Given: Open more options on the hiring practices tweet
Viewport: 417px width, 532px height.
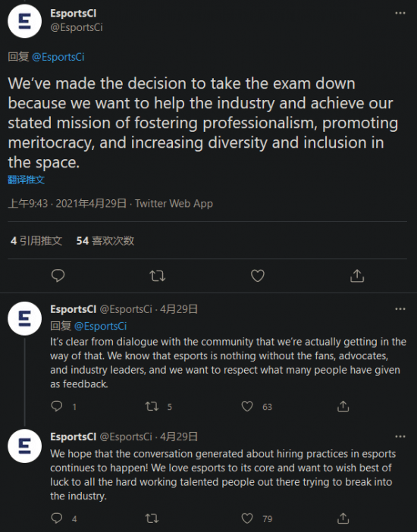Looking at the screenshot, I should pyautogui.click(x=400, y=437).
